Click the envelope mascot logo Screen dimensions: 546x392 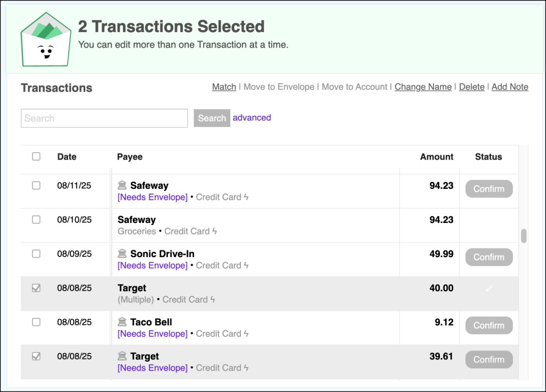click(x=46, y=39)
